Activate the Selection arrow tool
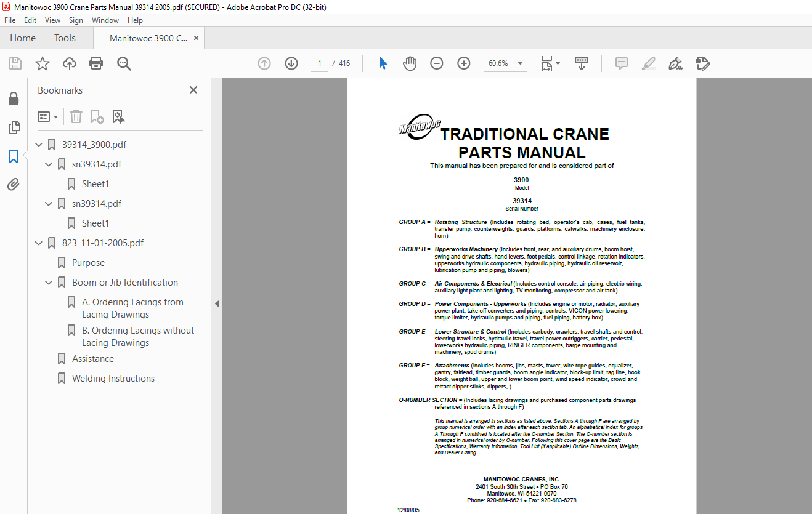 (383, 63)
